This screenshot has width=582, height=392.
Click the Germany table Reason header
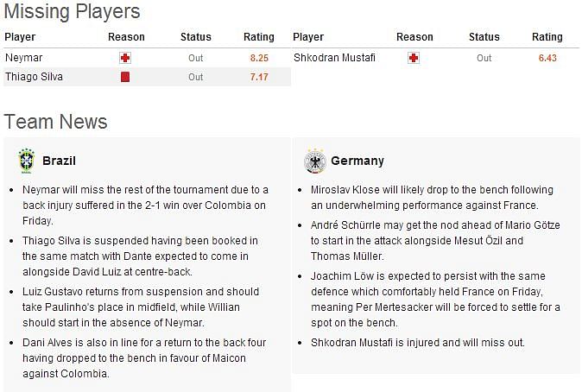(x=414, y=37)
